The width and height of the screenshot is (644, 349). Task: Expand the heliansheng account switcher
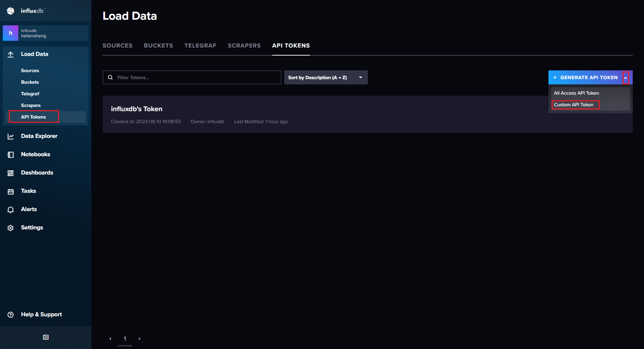click(45, 33)
